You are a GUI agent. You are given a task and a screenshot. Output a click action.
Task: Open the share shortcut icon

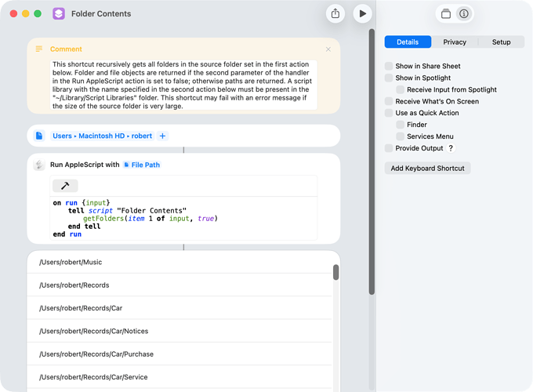(x=335, y=13)
